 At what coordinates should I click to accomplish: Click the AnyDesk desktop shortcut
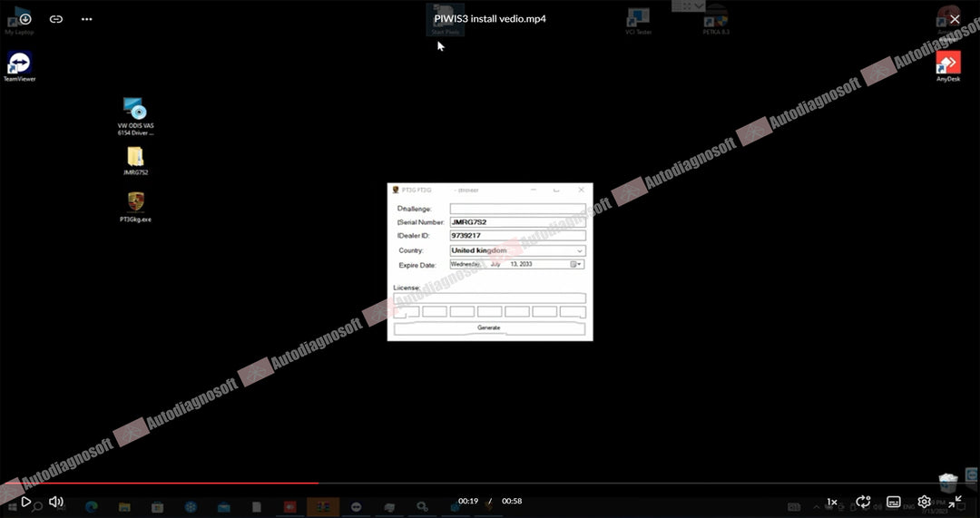[948, 67]
